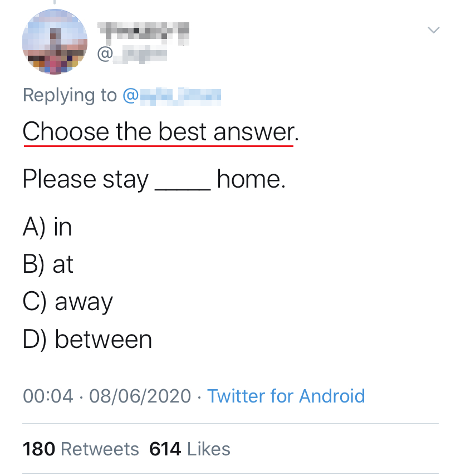The image size is (461, 476).
Task: Click the blank line in the sentence
Action: click(182, 183)
